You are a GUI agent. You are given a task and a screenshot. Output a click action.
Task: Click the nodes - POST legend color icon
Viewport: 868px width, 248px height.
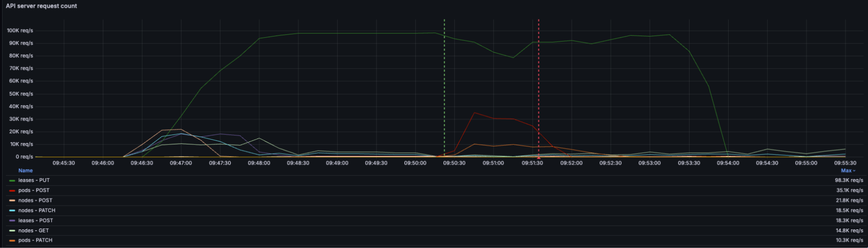[12, 200]
